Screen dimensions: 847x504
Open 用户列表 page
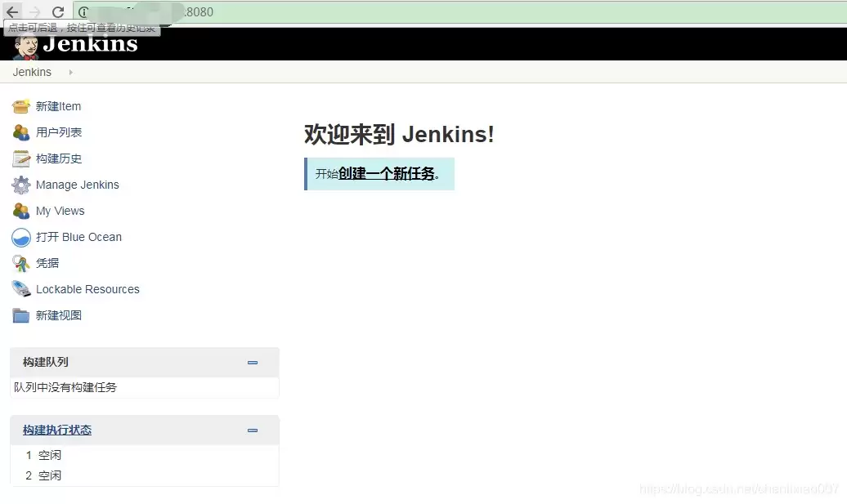[59, 132]
